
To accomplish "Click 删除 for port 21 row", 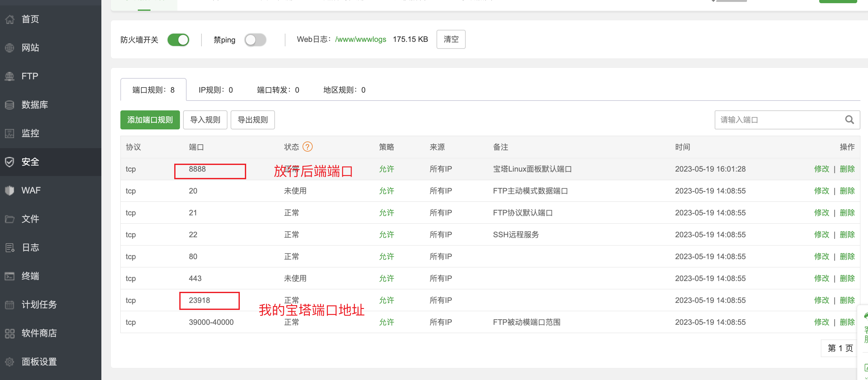I will 847,213.
